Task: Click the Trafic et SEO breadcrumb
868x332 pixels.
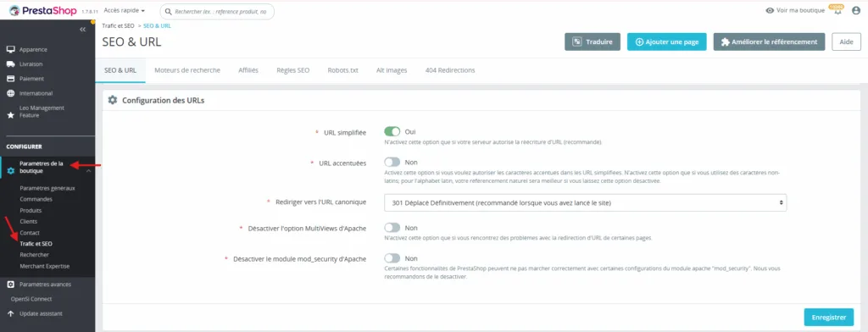Action: pyautogui.click(x=119, y=25)
